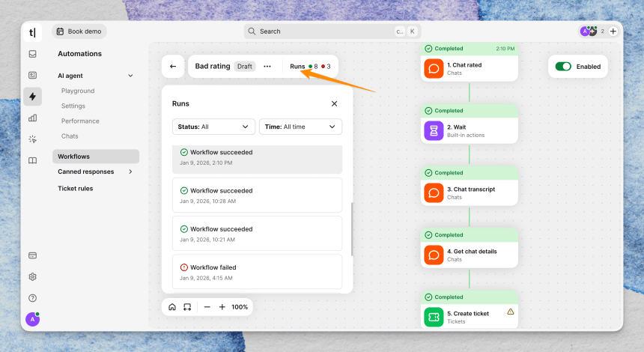Click the orange Get chat details icon
The height and width of the screenshot is (352, 644).
[x=434, y=255]
